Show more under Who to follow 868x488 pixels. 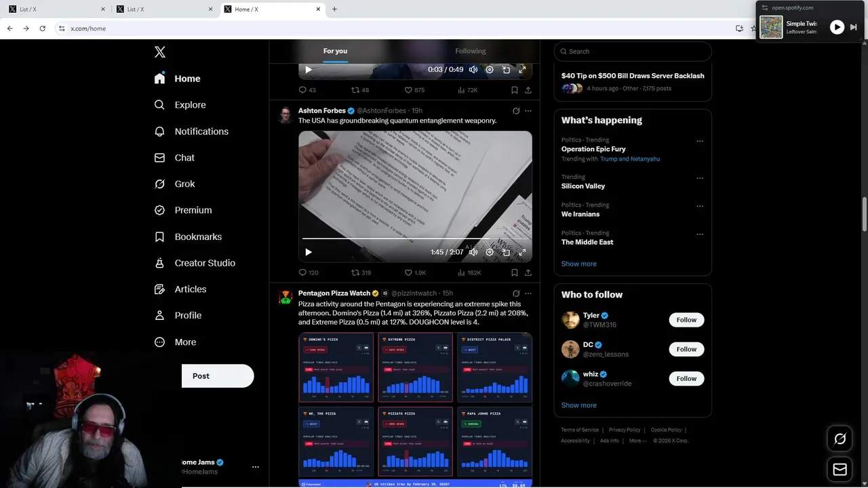[x=579, y=405]
